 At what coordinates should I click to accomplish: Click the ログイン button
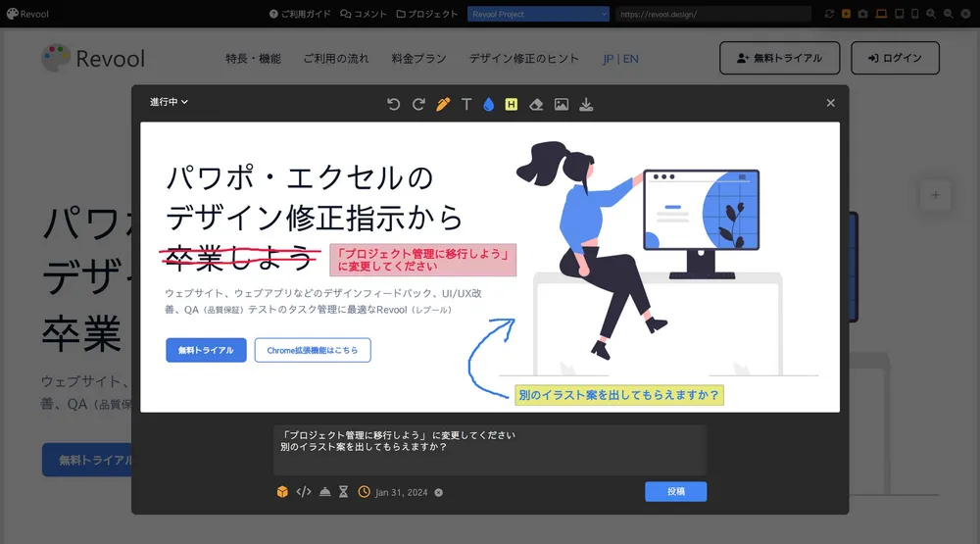(x=895, y=58)
